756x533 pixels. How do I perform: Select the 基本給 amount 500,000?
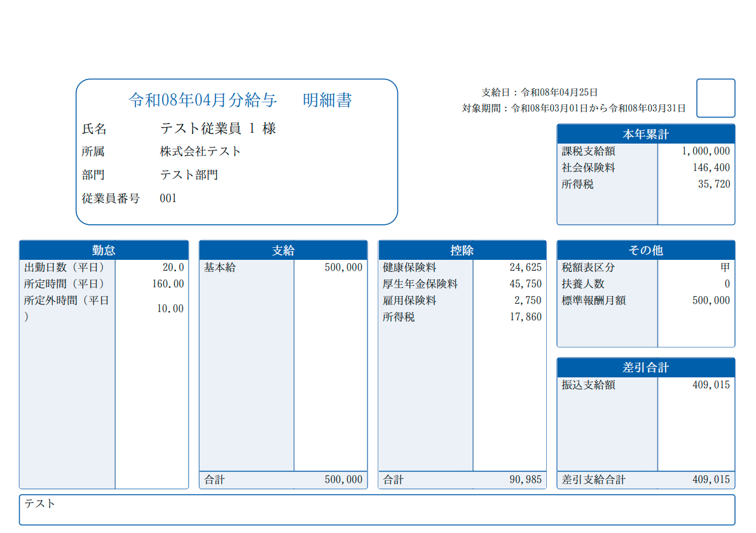click(x=343, y=267)
